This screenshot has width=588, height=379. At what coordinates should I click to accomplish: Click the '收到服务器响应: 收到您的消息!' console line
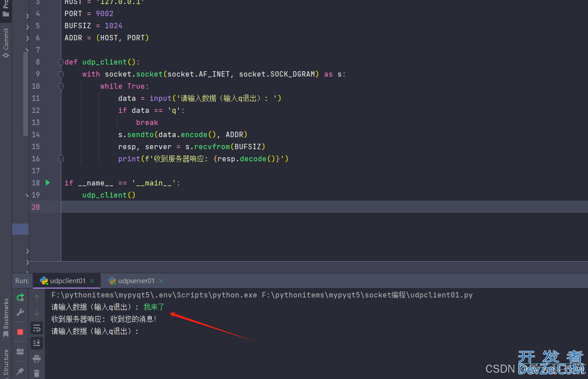click(x=104, y=319)
